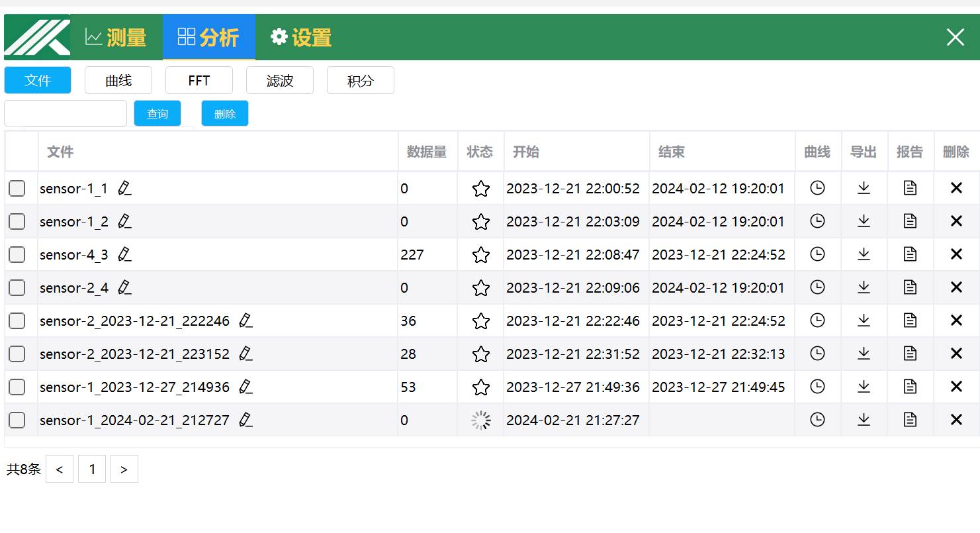Open the 积分 integration sub-tab
Image resolution: width=980 pixels, height=533 pixels.
click(x=361, y=80)
